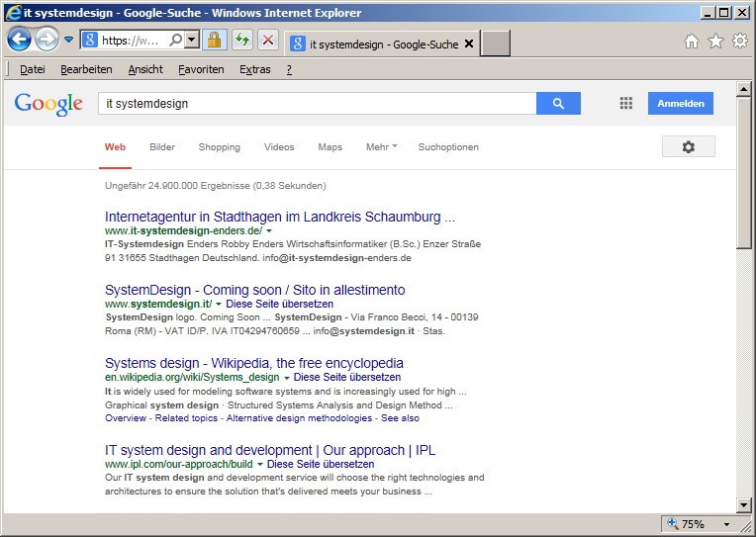756x537 pixels.
Task: Open 'IT system design and development' result
Action: coord(270,450)
